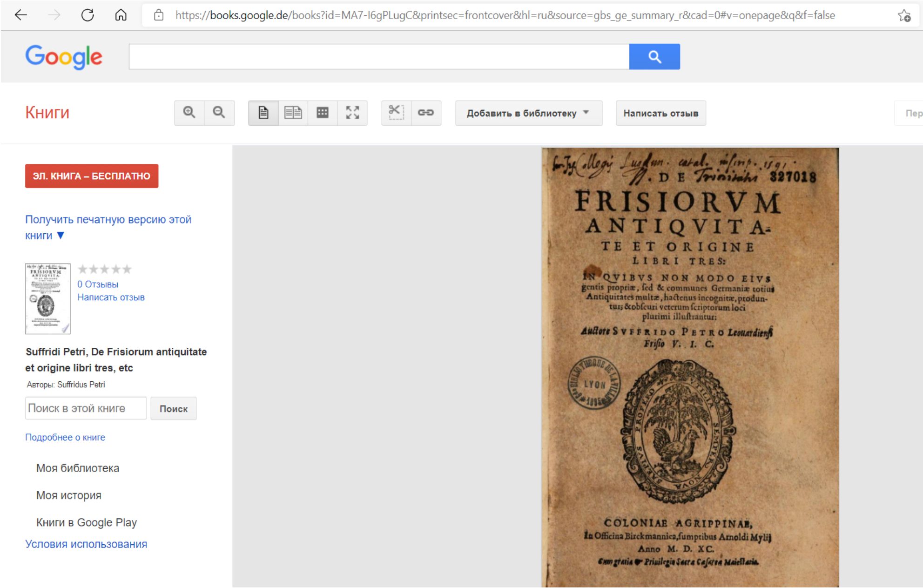Focus the 'Поиск в этой книге' field
The width and height of the screenshot is (923, 588).
tap(86, 408)
